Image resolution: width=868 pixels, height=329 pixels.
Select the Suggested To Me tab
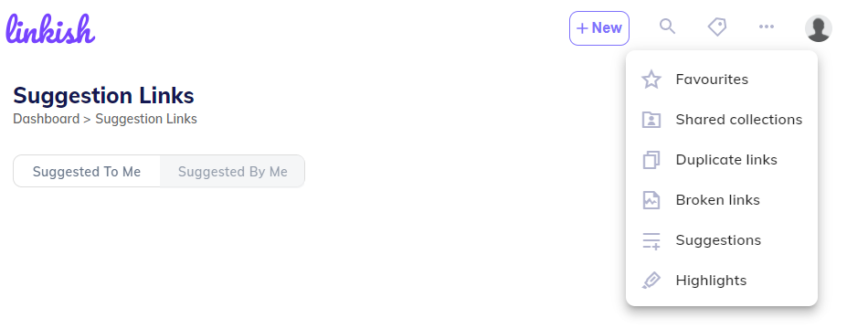coord(87,172)
